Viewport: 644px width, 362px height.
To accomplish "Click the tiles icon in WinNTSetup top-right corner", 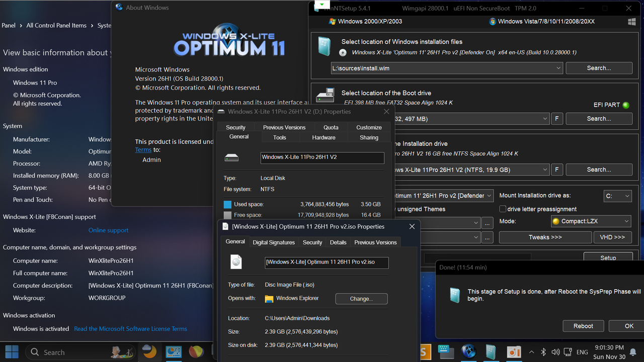I will [x=632, y=21].
